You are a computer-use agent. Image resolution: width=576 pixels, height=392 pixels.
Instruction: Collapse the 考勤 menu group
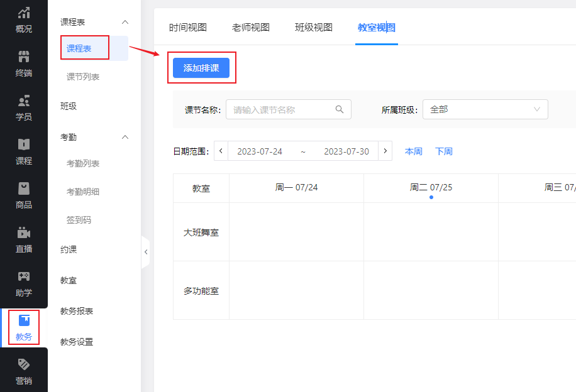pos(125,137)
